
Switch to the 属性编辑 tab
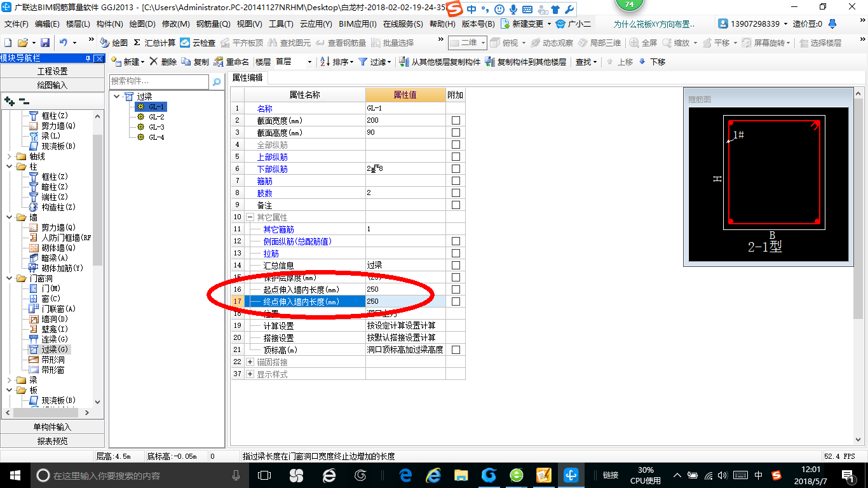[248, 78]
